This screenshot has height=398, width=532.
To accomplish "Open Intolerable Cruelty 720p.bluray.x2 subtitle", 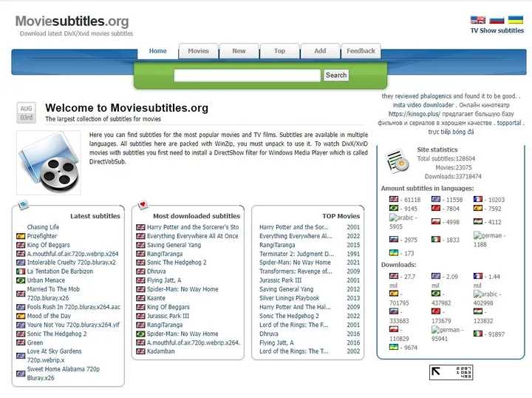I will pos(71,263).
